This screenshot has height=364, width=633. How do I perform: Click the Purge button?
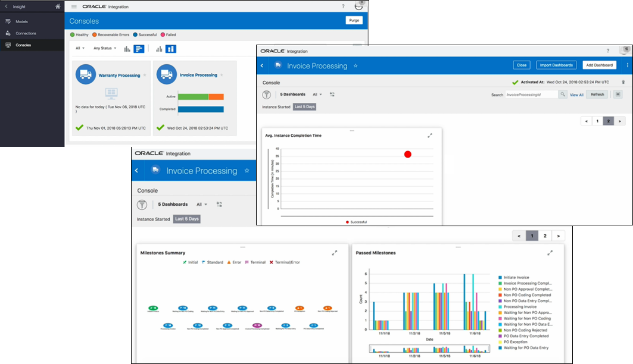pyautogui.click(x=354, y=20)
